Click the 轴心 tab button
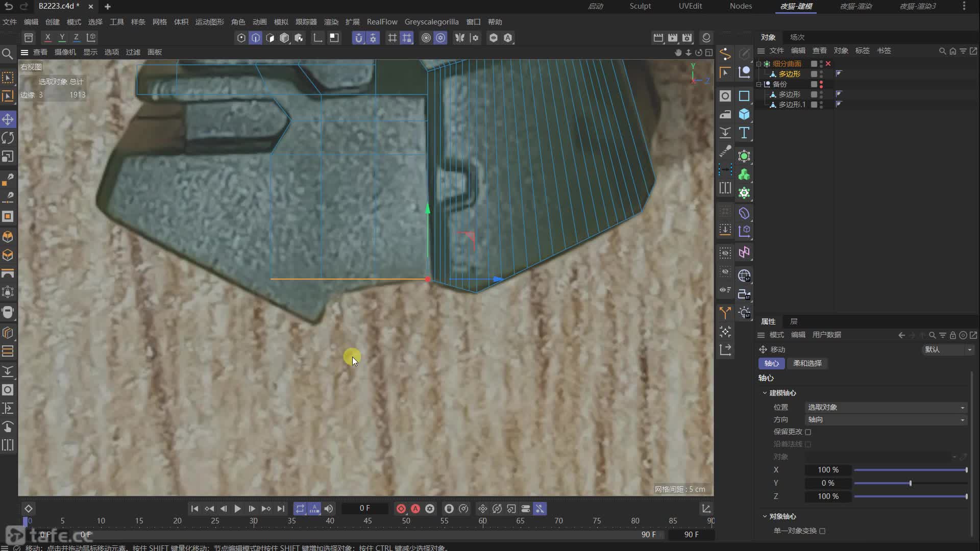 pos(771,363)
